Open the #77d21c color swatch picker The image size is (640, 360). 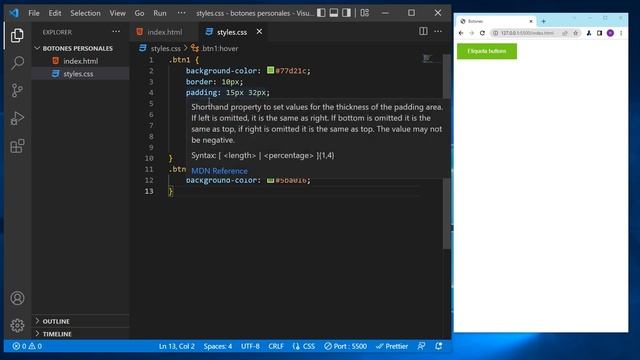[270, 70]
